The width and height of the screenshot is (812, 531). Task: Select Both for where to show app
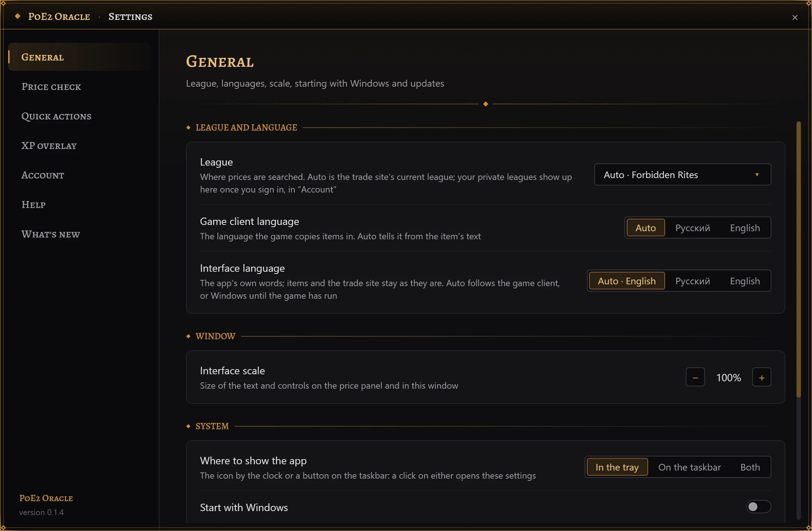pos(750,467)
